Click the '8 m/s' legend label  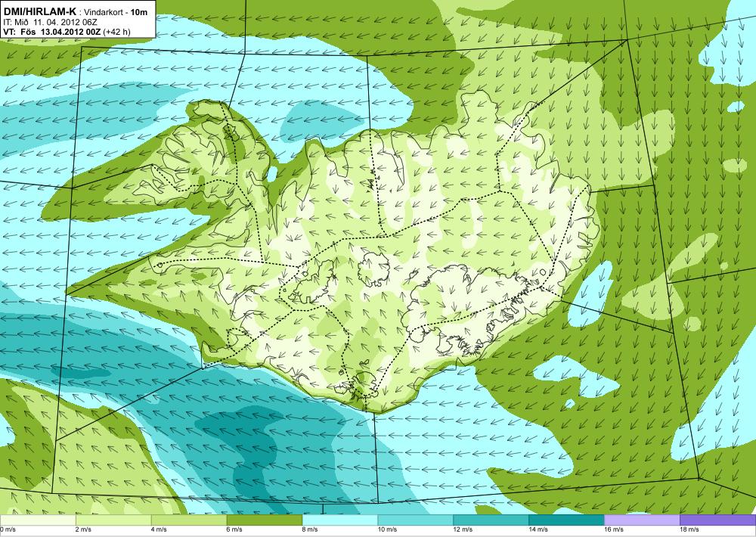[311, 529]
